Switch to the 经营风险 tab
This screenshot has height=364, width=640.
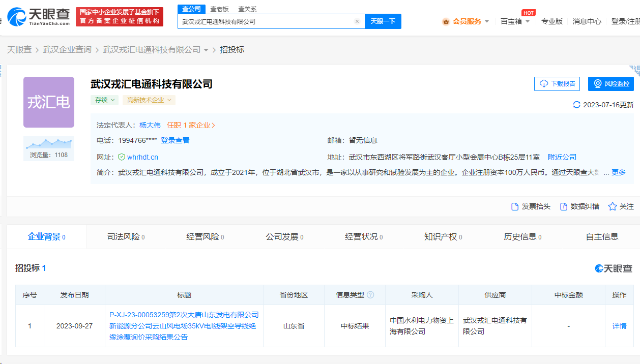pos(205,236)
